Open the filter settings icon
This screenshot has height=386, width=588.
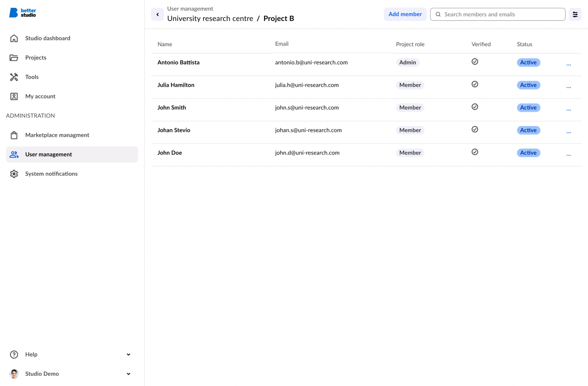pyautogui.click(x=575, y=14)
